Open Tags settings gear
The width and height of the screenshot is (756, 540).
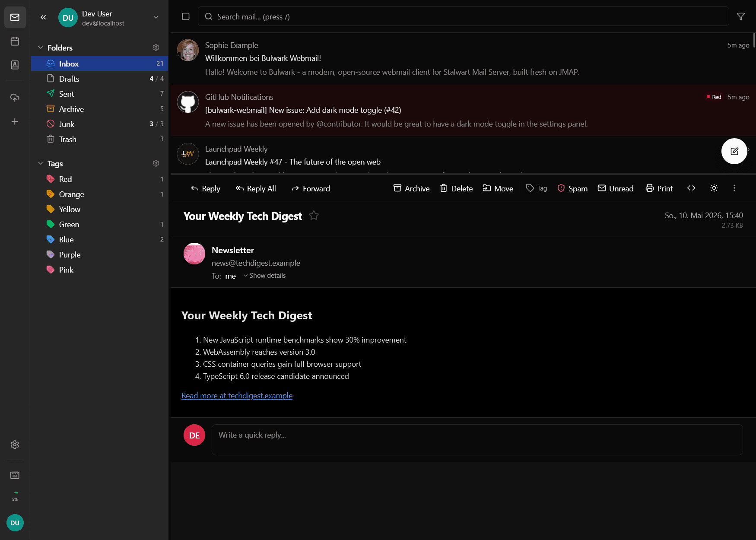click(x=156, y=163)
